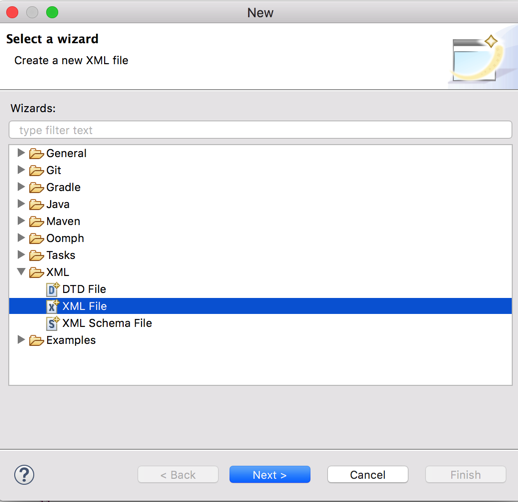Click the disabled Back button
This screenshot has width=518, height=502.
coord(178,475)
